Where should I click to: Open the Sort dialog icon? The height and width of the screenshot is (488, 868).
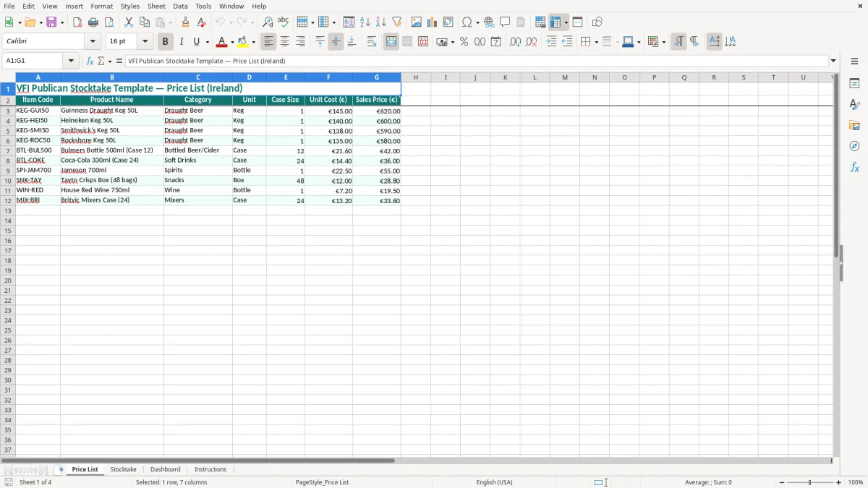coord(349,22)
